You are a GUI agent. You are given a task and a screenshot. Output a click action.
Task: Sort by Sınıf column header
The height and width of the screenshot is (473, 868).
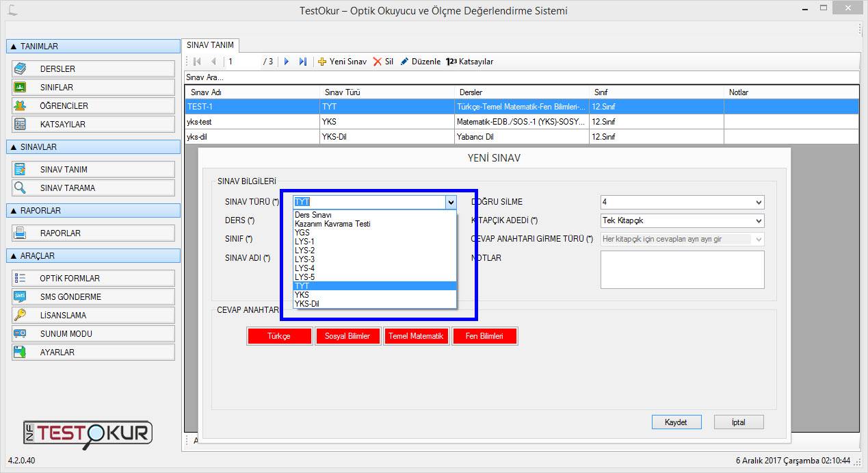[657, 92]
